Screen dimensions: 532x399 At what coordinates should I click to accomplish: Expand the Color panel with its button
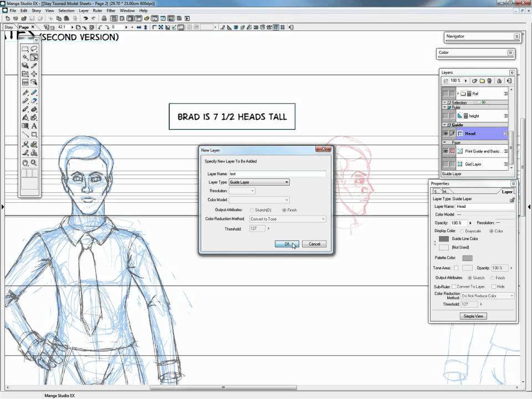pos(510,53)
